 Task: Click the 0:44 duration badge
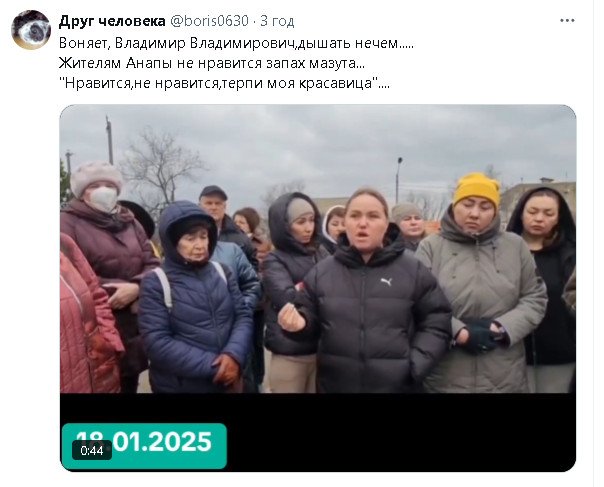coord(92,450)
